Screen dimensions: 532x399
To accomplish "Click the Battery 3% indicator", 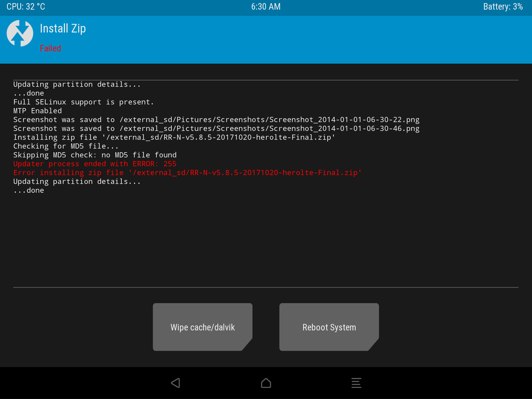I will pyautogui.click(x=503, y=6).
